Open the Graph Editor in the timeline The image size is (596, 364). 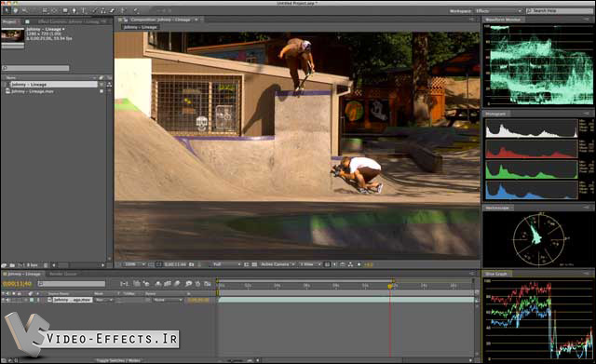tap(207, 283)
